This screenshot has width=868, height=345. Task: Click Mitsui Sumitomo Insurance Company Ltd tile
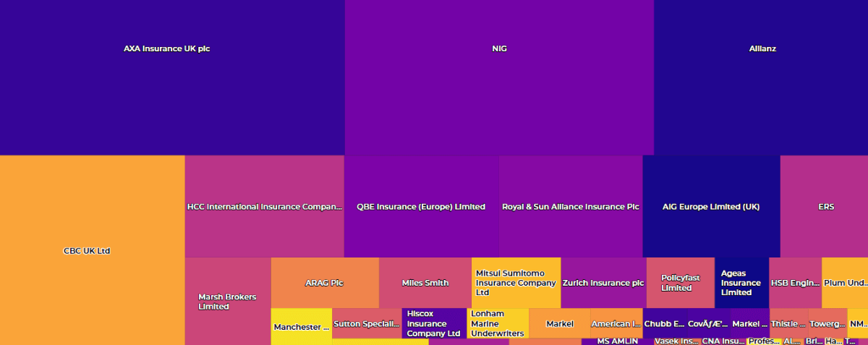[516, 282]
